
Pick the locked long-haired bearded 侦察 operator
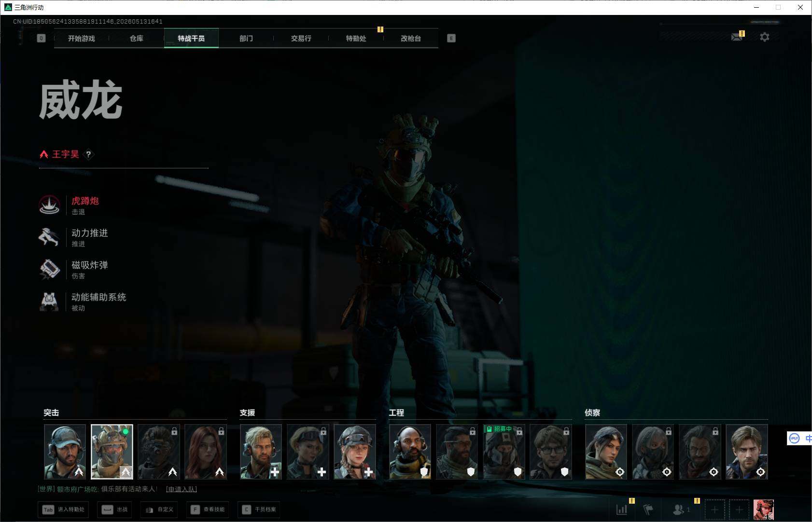click(x=700, y=452)
